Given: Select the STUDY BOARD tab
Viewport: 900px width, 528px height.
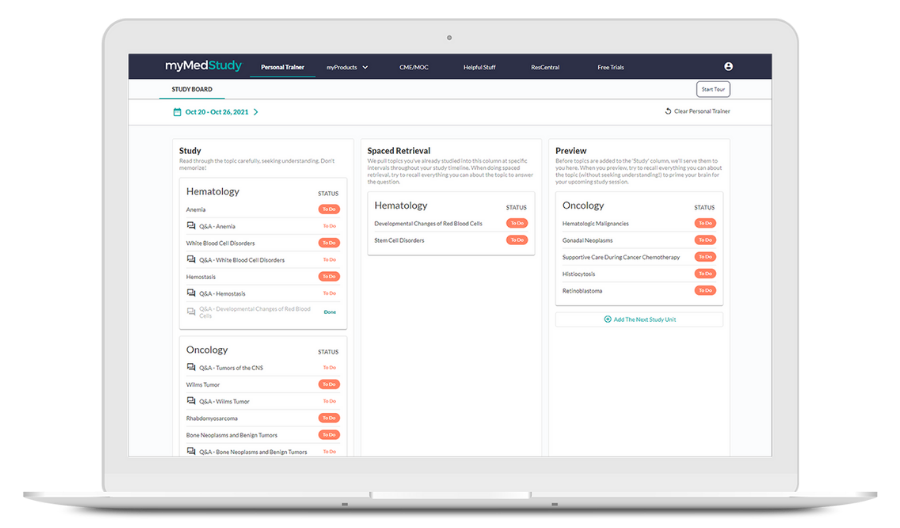Looking at the screenshot, I should click(x=192, y=90).
